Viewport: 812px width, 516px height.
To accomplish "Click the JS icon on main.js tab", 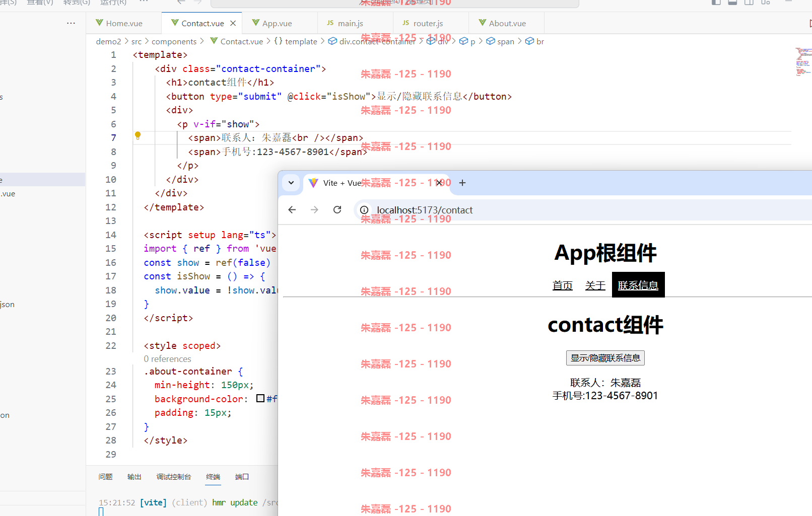I will coord(330,23).
